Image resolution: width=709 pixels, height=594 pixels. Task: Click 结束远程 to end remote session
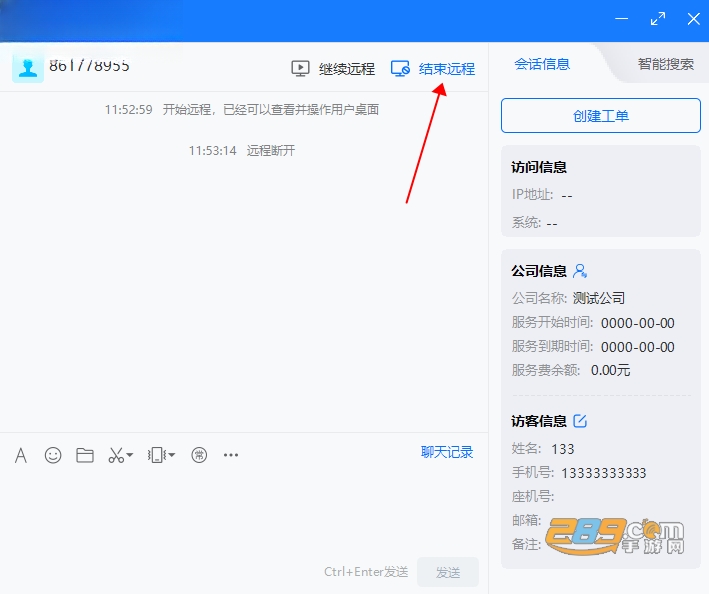(447, 69)
